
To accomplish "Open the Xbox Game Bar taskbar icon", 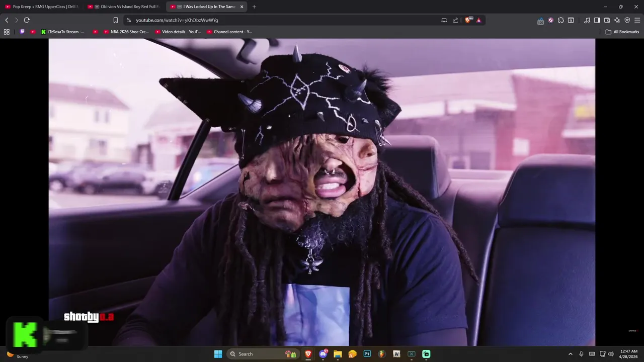I will [412, 354].
